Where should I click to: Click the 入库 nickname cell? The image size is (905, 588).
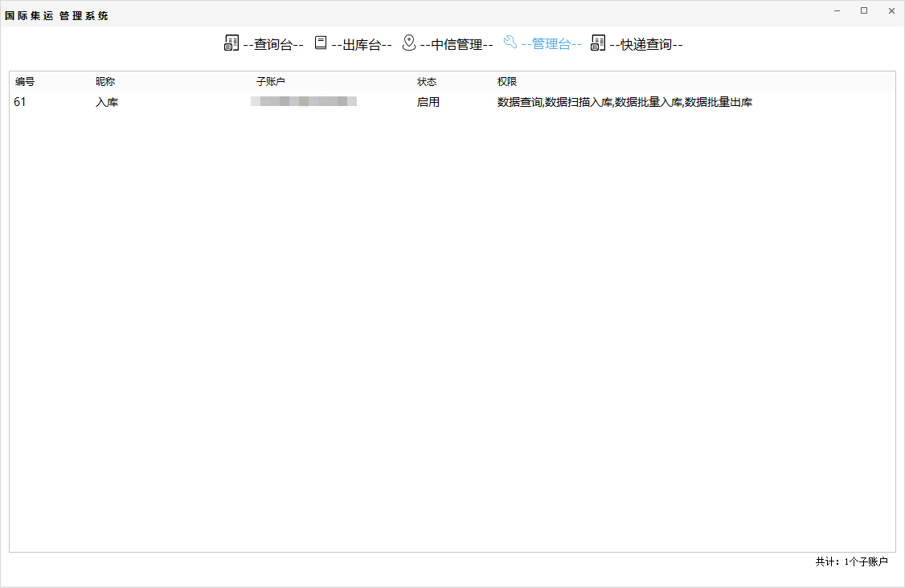107,102
